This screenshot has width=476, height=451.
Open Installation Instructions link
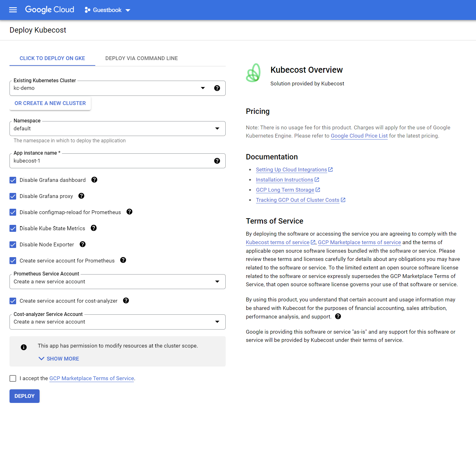pos(285,180)
